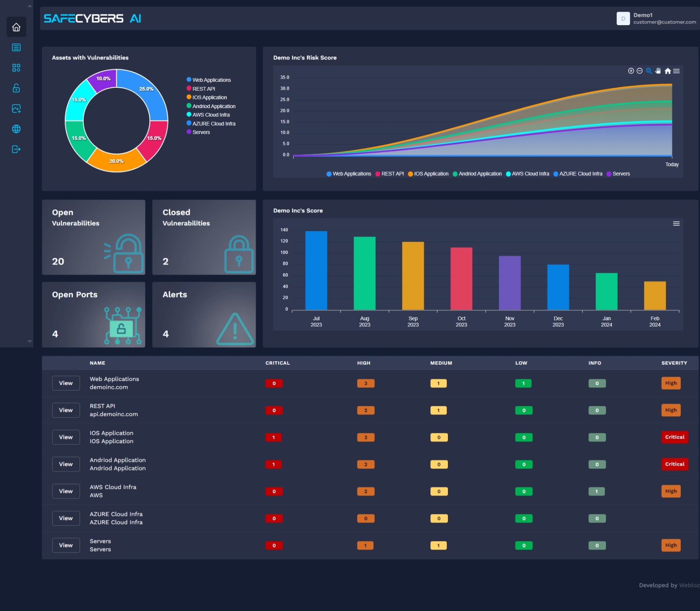This screenshot has width=700, height=611.
Task: Reset Risk Score chart zoom with home icon
Action: pos(667,71)
